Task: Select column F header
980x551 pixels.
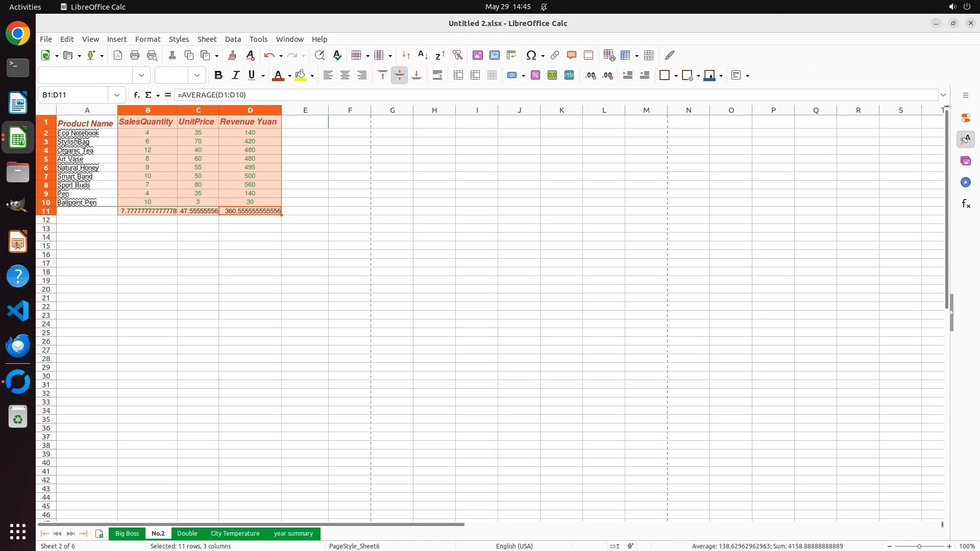Action: click(x=350, y=110)
